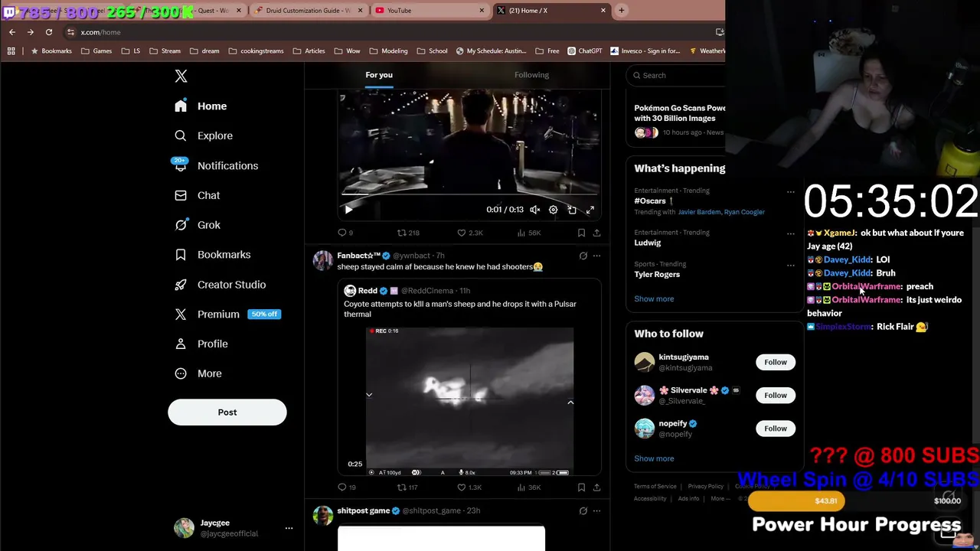Switch to the For you tab

[x=379, y=75]
